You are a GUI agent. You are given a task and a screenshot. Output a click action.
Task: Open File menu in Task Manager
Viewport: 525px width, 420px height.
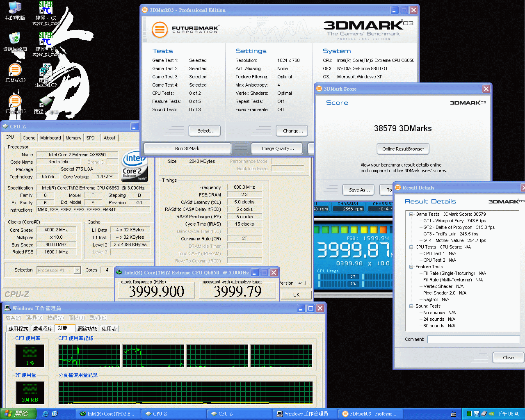pos(13,318)
